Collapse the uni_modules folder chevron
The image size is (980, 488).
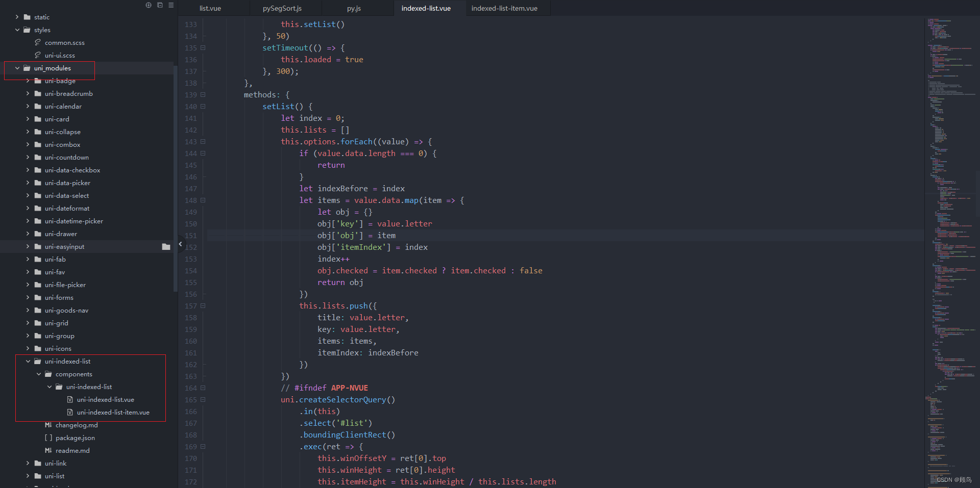click(x=17, y=68)
